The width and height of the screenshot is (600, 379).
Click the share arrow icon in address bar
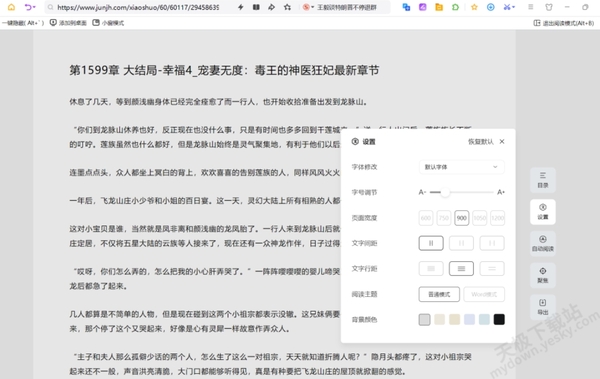tap(271, 7)
